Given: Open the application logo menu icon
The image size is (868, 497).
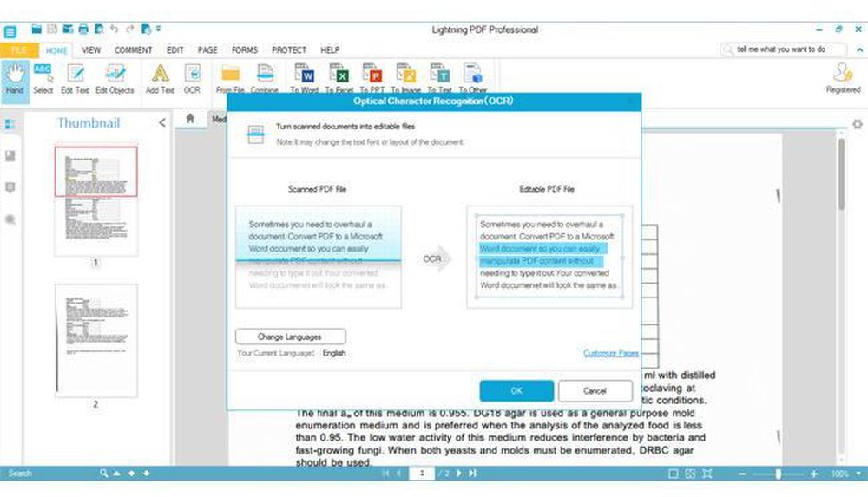Looking at the screenshot, I should pyautogui.click(x=10, y=32).
